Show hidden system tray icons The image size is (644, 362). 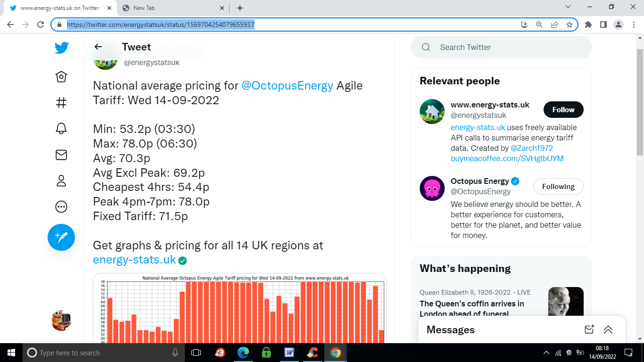546,353
